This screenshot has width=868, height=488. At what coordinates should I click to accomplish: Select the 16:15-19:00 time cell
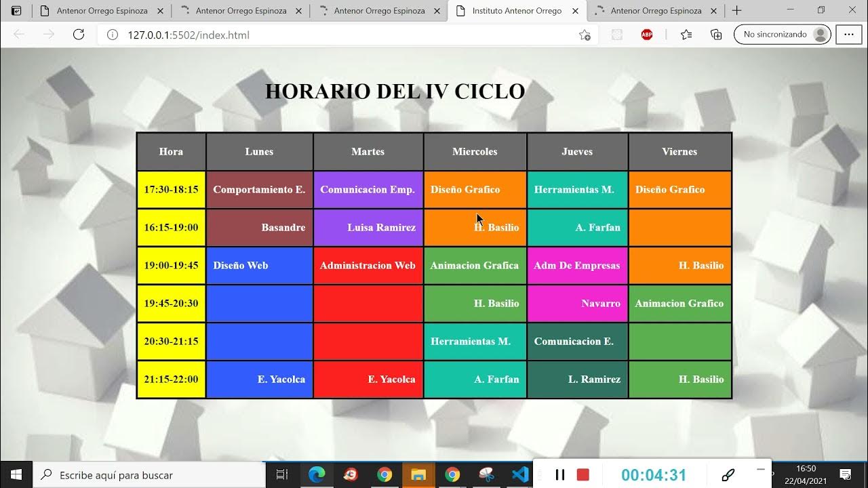pyautogui.click(x=171, y=228)
